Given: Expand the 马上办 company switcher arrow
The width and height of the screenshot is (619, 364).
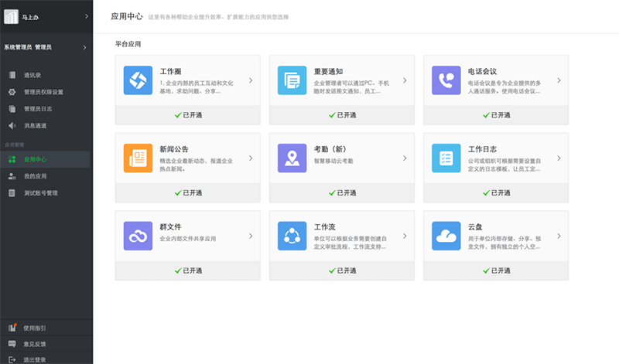Looking at the screenshot, I should pyautogui.click(x=87, y=16).
